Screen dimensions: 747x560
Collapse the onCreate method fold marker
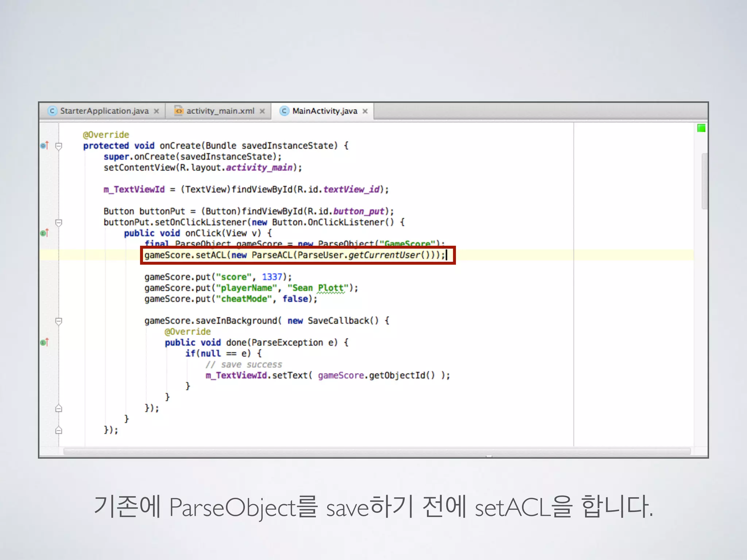click(59, 146)
